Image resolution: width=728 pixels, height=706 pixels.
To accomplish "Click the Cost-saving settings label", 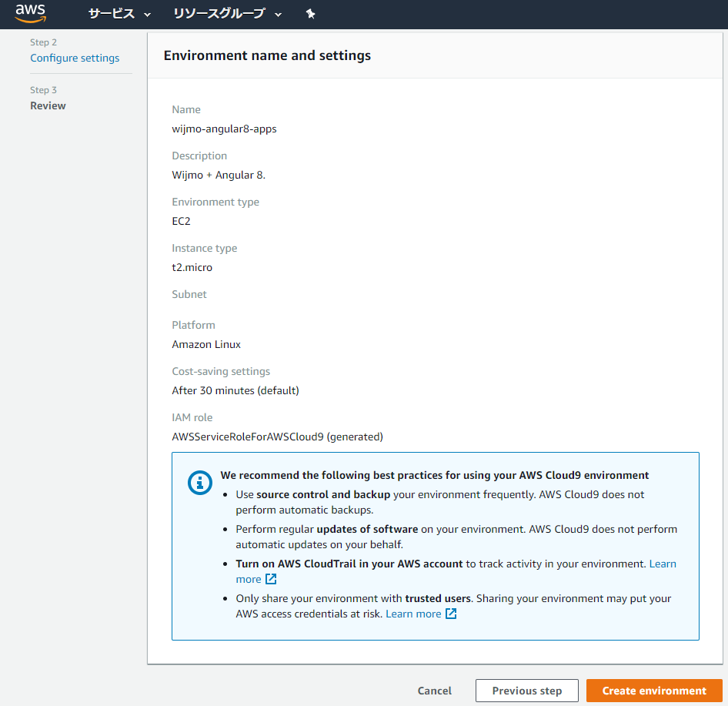I will pyautogui.click(x=221, y=372).
